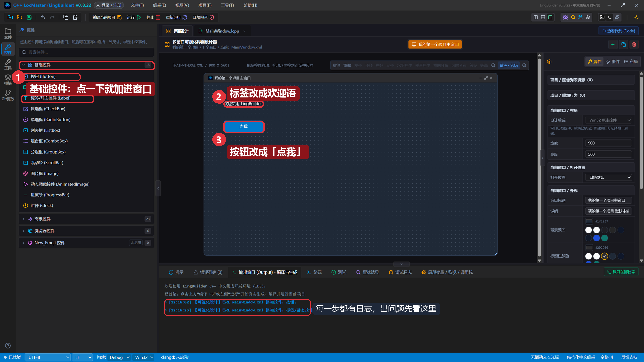Open the Debug build configuration dropdown

click(119, 357)
